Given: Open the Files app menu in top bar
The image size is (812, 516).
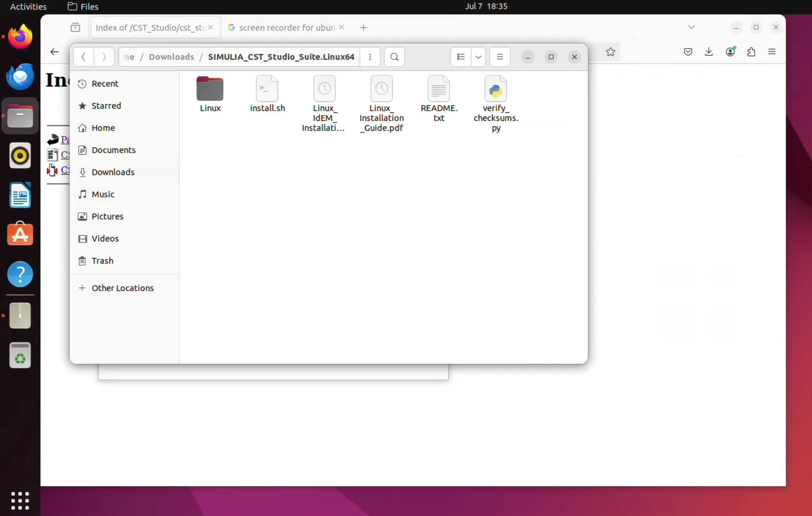Looking at the screenshot, I should 83,6.
